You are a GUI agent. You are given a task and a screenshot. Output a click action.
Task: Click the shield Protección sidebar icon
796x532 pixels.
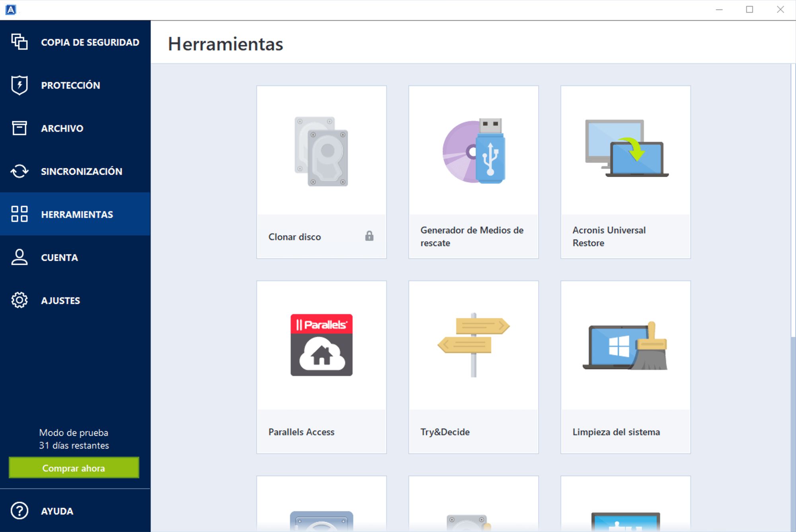coord(19,85)
